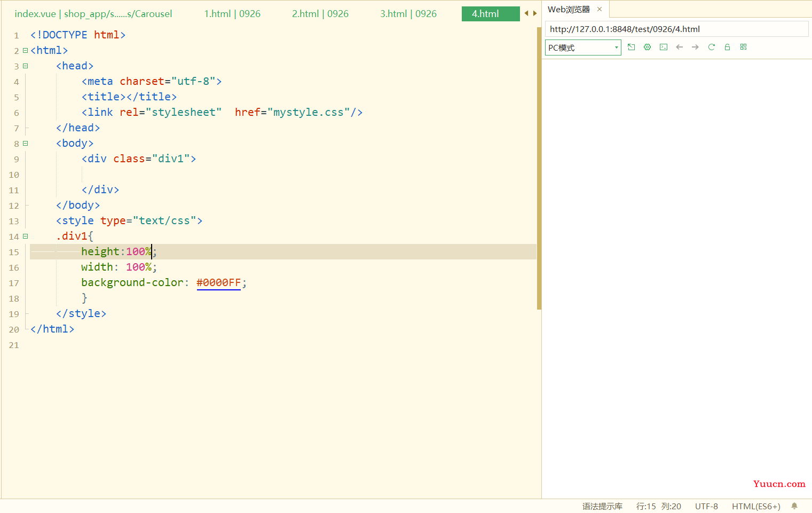Click the background-color property text
The height and width of the screenshot is (513, 812).
(132, 282)
